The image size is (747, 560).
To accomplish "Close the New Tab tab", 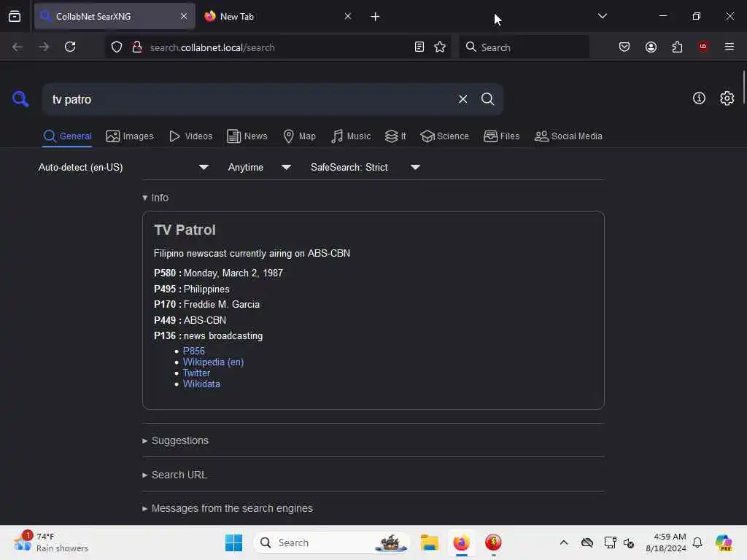I will point(348,16).
